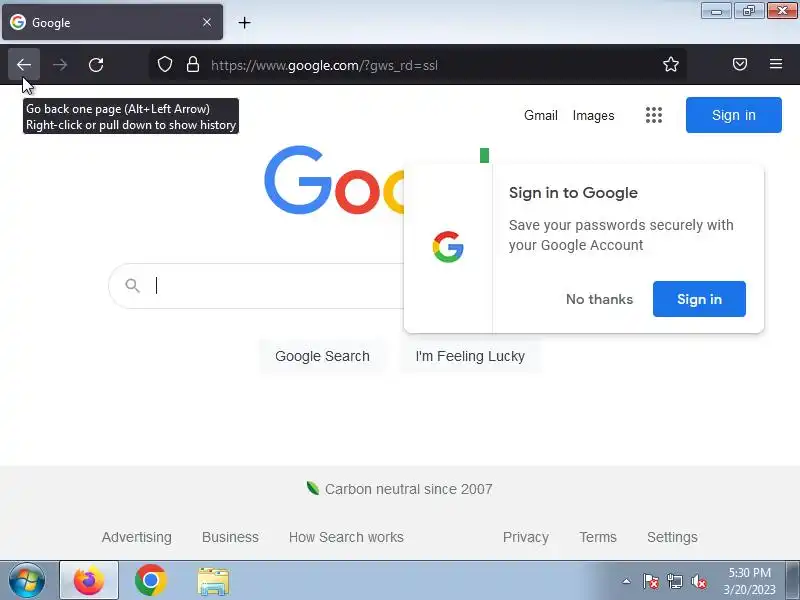Open a new tab with the plus button

coord(244,22)
